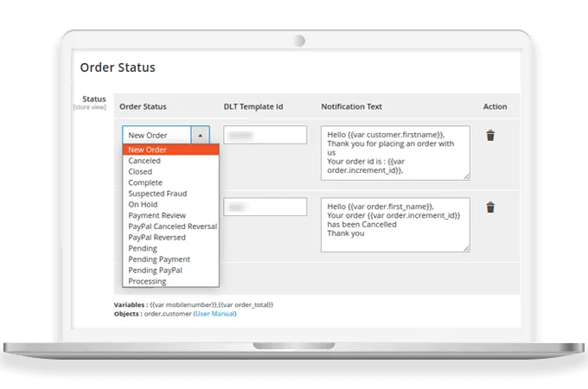Choose Pending Payment status option
Viewport: 588px width, 389px height.
(x=170, y=259)
